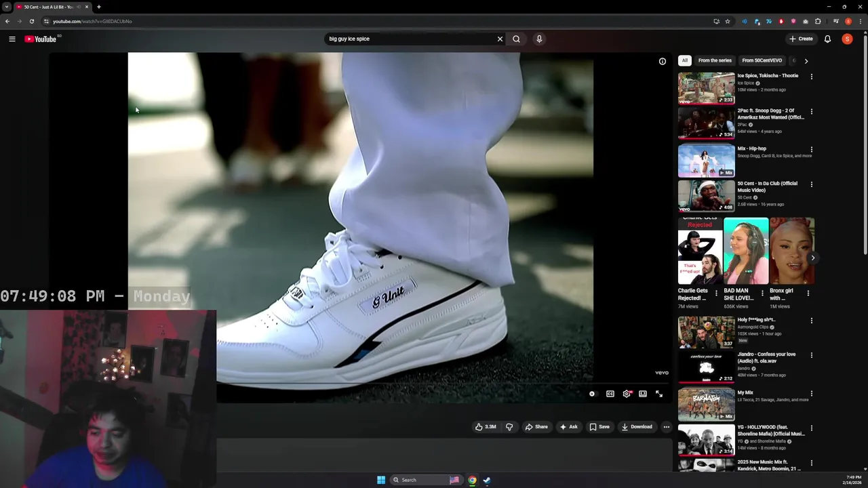Run search with magnifier button

click(x=516, y=39)
